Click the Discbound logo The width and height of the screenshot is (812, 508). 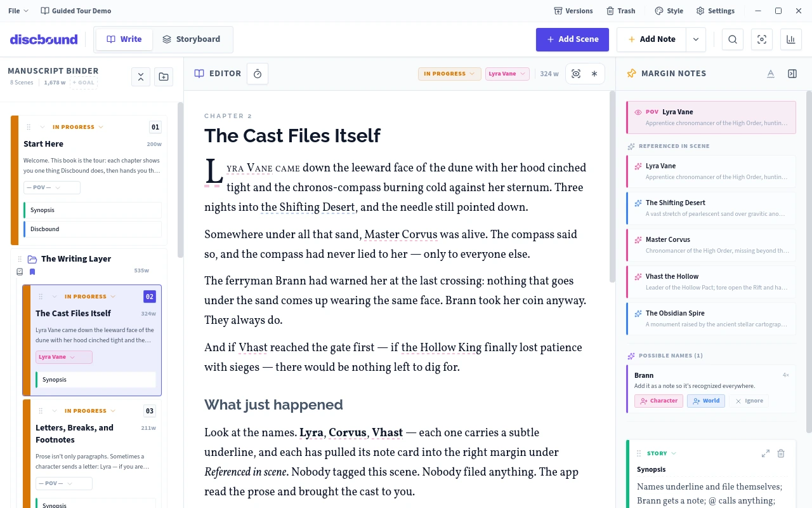click(x=44, y=39)
